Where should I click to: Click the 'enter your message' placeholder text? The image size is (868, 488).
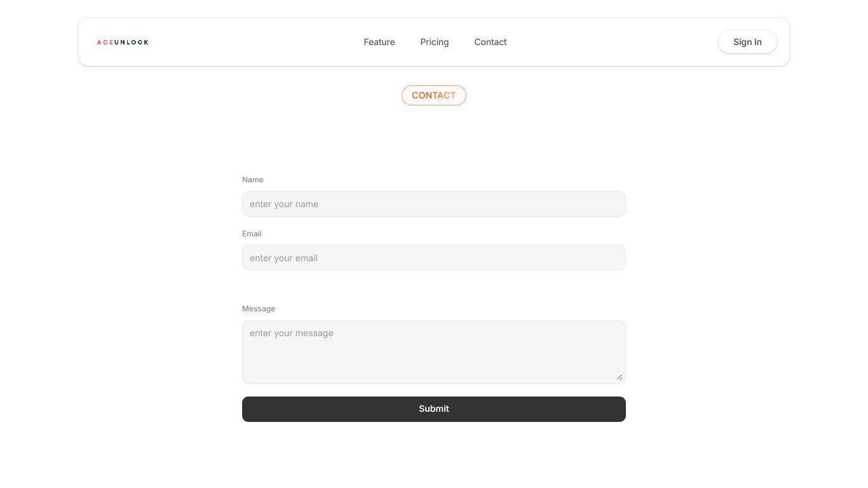coord(291,333)
